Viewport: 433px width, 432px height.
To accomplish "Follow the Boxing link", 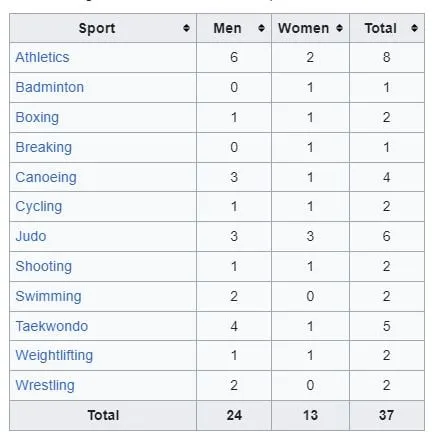I will [37, 117].
